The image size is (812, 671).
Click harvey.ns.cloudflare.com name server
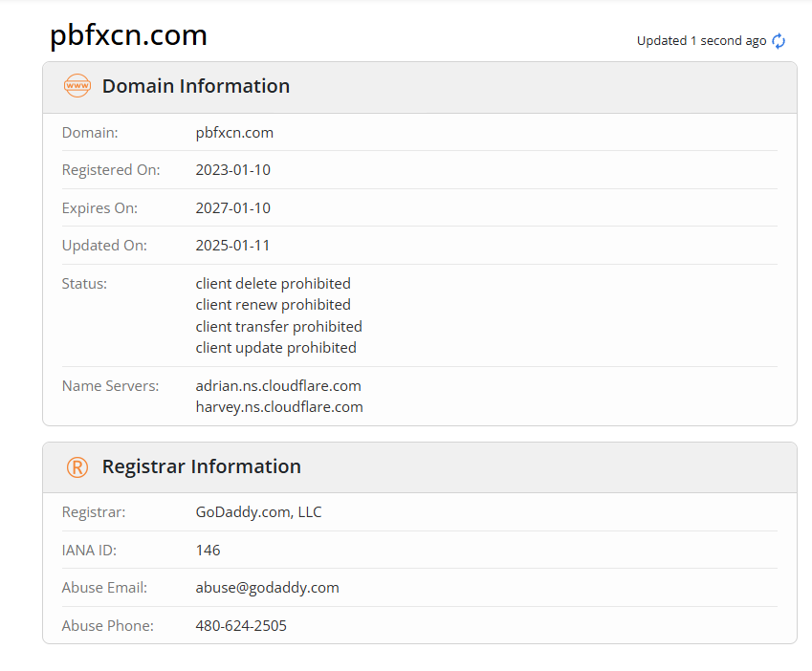point(279,407)
